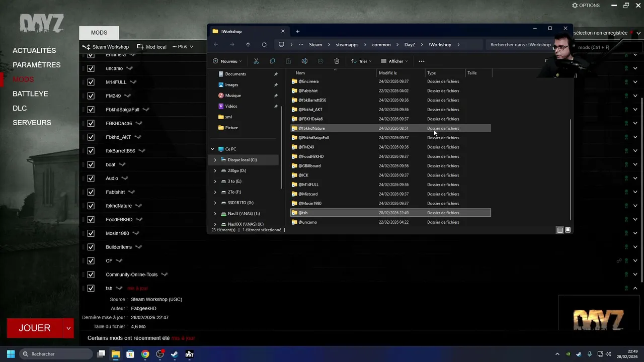The width and height of the screenshot is (644, 362).
Task: Click the red JOUER button
Action: coord(35,328)
